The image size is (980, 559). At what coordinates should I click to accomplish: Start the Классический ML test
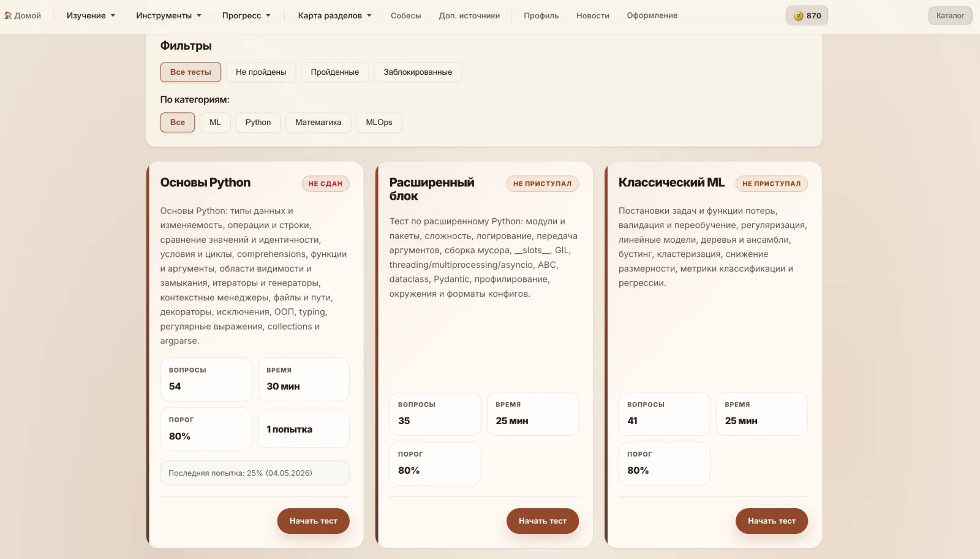(x=771, y=521)
